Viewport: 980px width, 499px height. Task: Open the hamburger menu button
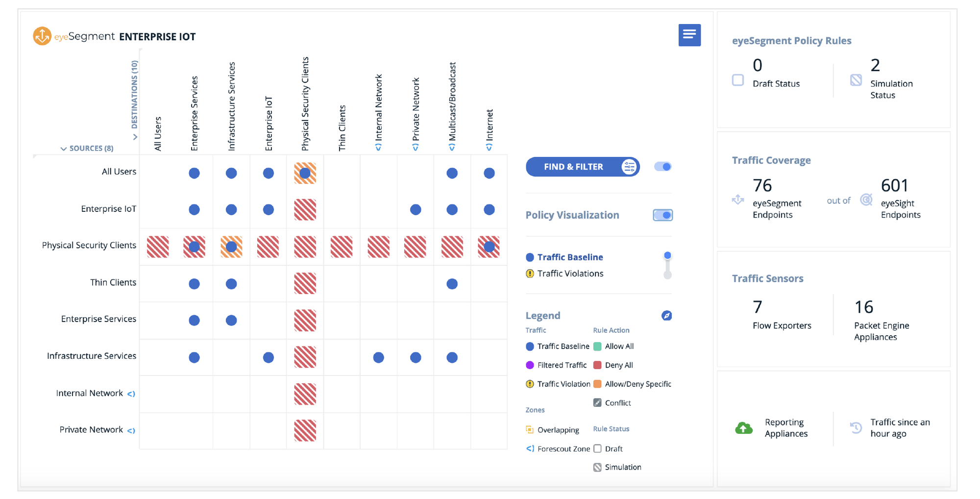[689, 35]
